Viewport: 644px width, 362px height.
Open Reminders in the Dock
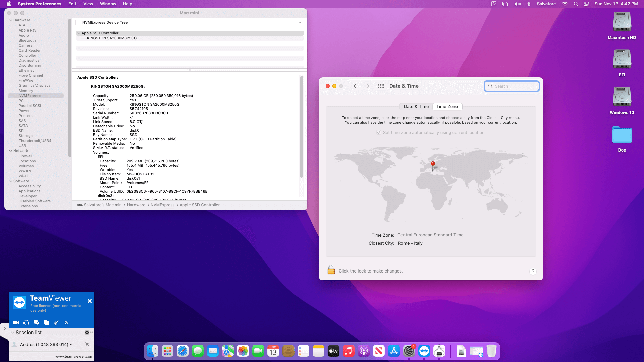point(303,351)
